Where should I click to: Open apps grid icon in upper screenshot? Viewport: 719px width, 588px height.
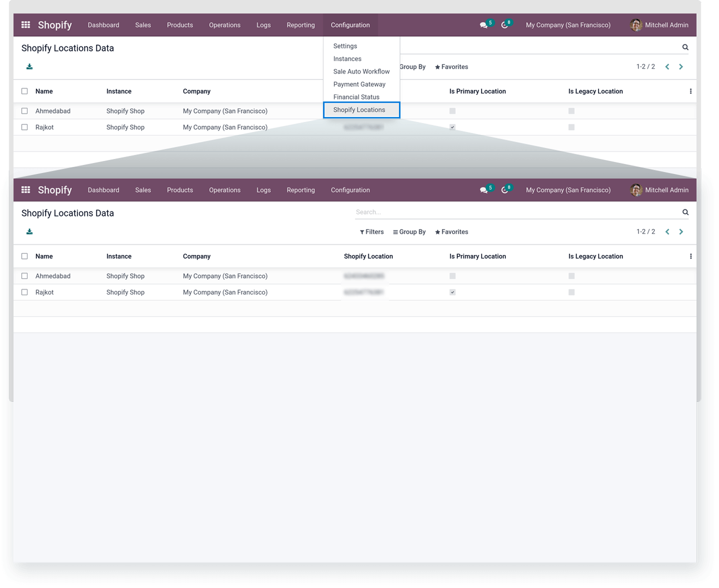[25, 25]
